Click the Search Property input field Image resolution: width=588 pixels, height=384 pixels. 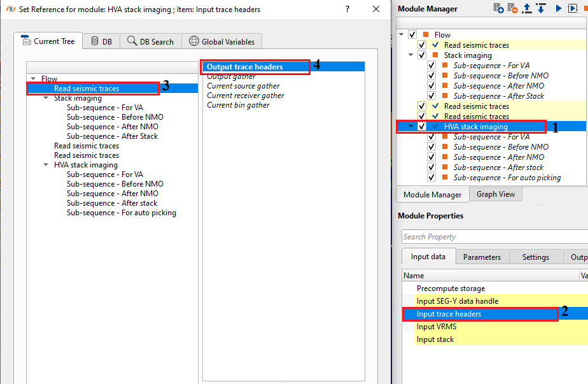(493, 237)
